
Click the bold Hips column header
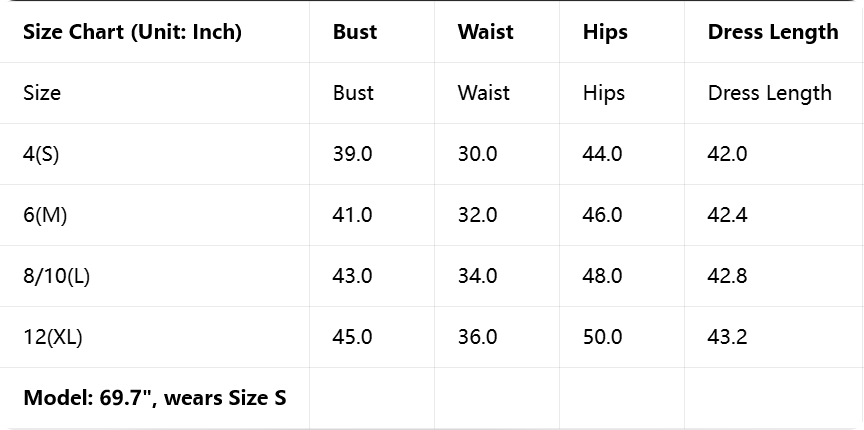pos(605,32)
